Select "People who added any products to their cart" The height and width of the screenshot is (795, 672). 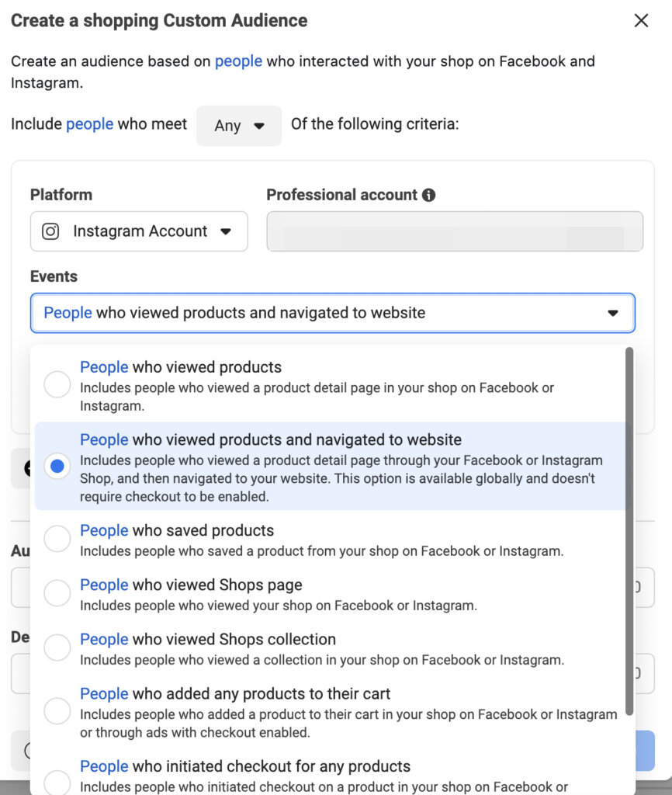[x=57, y=710]
